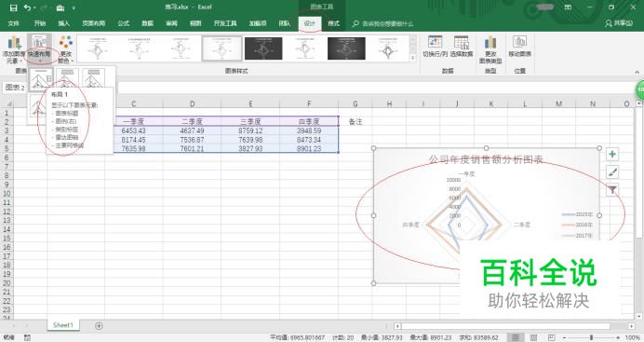Screen dimensions: 644x342
Task: Add a new sheet with plus button
Action: click(x=99, y=326)
